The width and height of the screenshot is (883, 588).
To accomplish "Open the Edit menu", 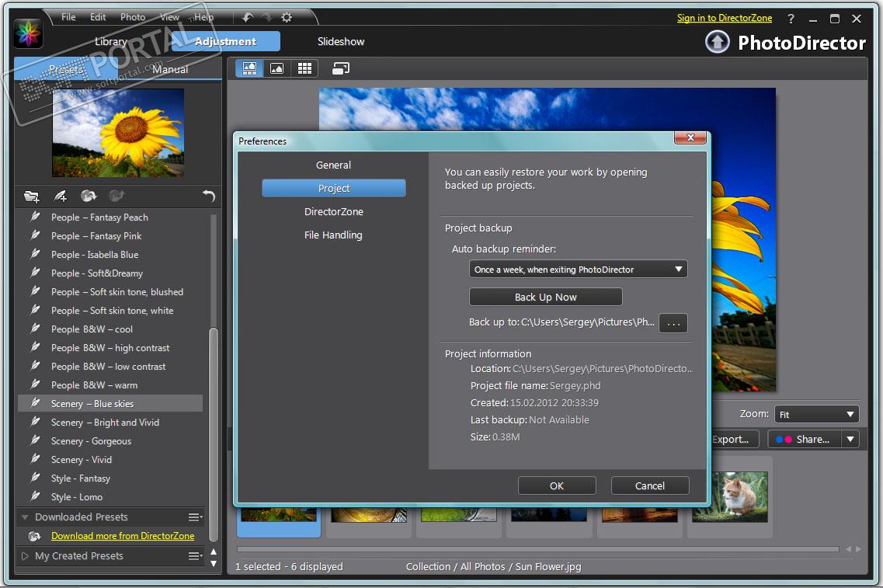I will [98, 17].
